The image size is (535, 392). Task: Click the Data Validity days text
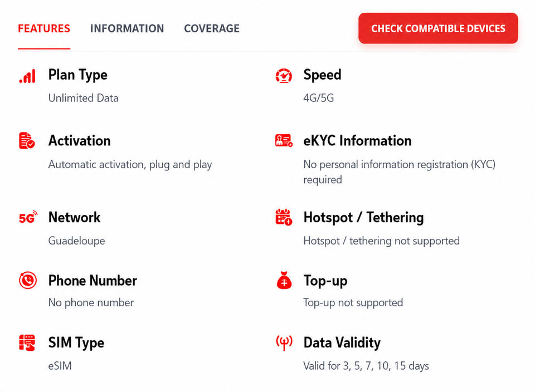point(366,366)
